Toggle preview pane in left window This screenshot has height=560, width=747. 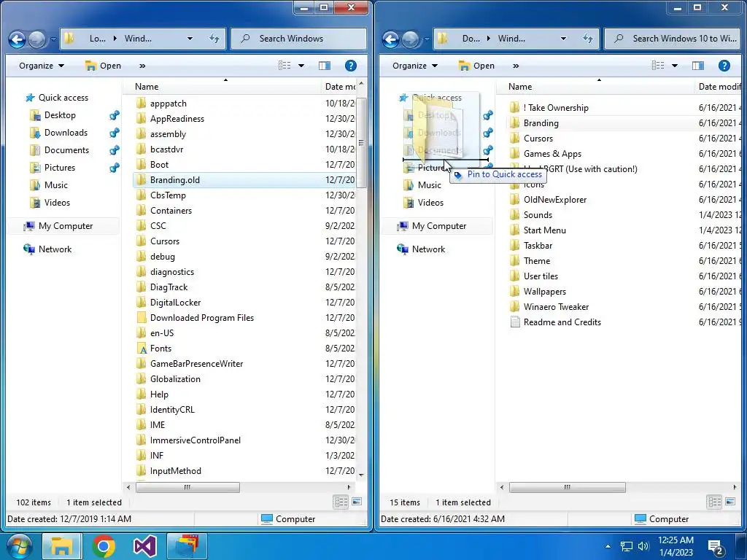click(325, 66)
